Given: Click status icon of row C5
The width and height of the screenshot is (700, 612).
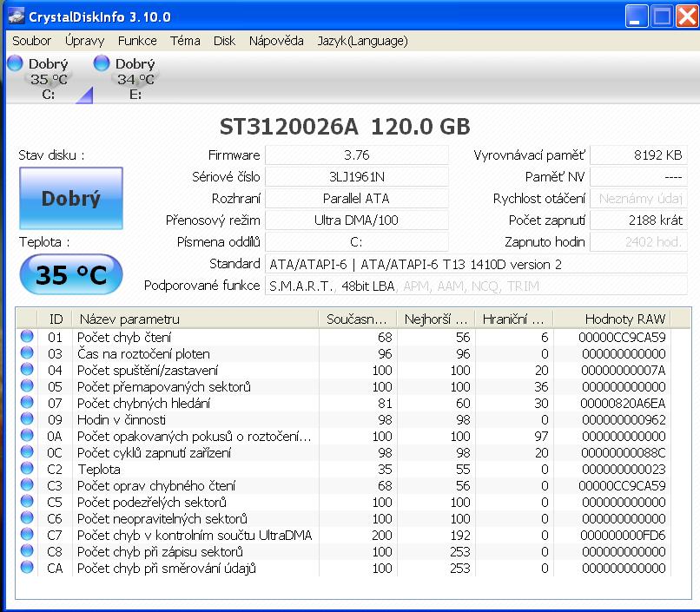Looking at the screenshot, I should [27, 502].
